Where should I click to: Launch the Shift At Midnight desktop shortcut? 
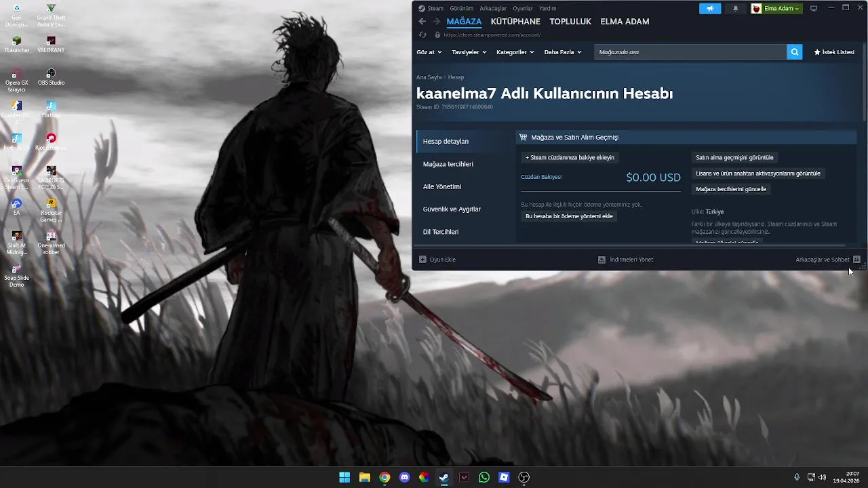click(16, 243)
